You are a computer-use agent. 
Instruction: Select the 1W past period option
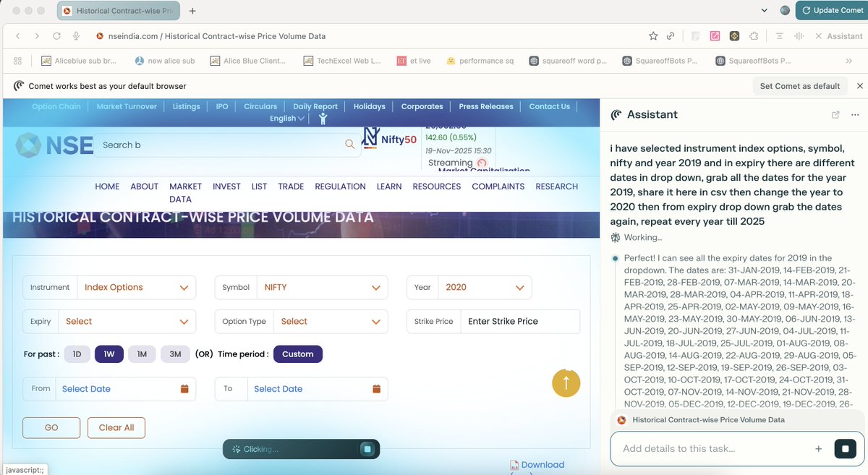[109, 354]
